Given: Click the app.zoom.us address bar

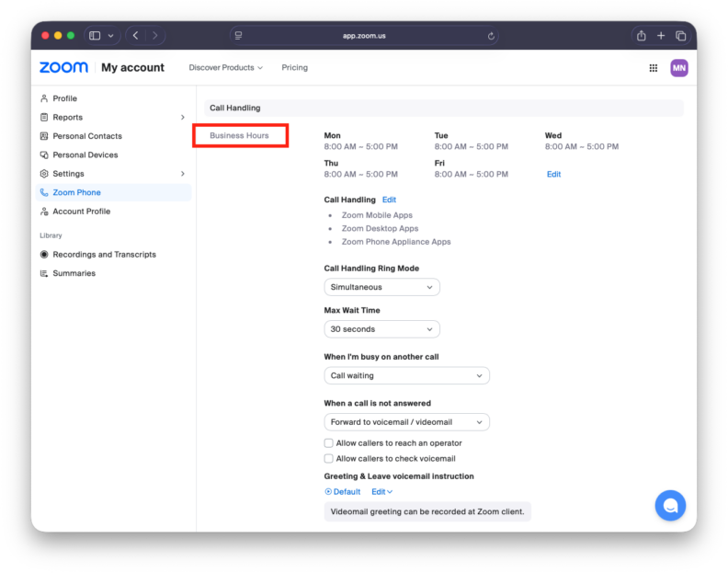Looking at the screenshot, I should [364, 36].
